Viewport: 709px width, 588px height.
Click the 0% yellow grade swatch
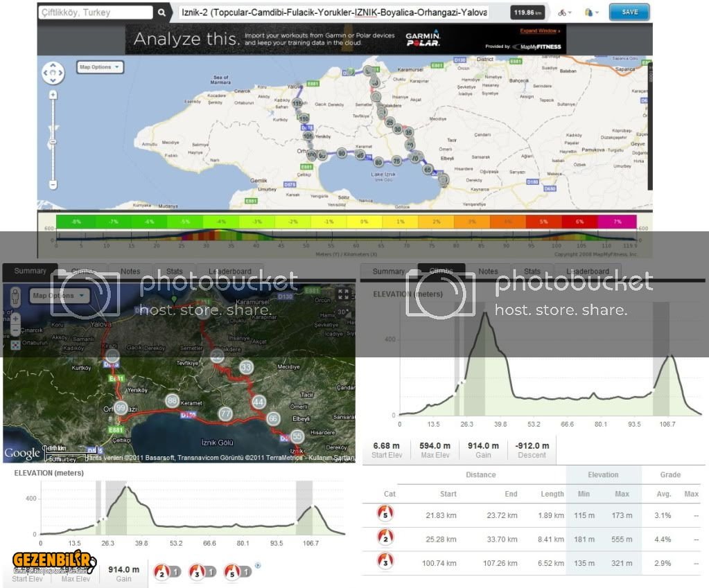[365, 222]
